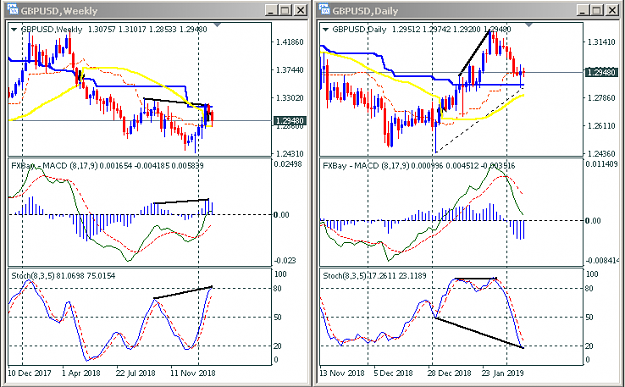The image size is (625, 387).
Task: Click the 1.31410 price level on Daily scale
Action: pyautogui.click(x=601, y=42)
